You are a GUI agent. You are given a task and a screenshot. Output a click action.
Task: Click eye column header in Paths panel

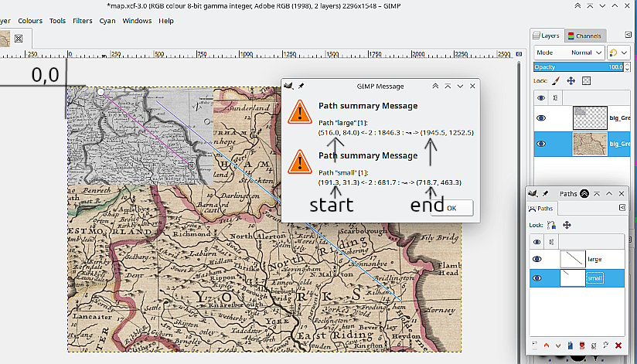point(537,242)
